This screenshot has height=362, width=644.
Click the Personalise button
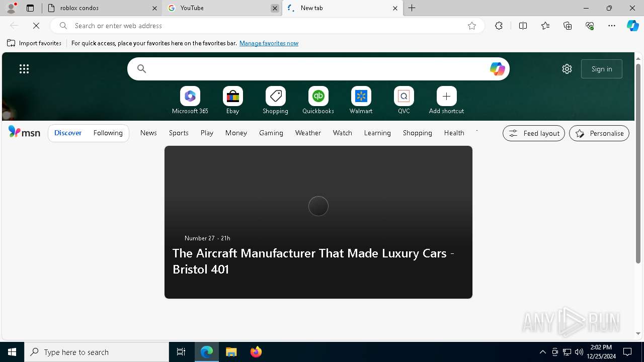click(599, 133)
